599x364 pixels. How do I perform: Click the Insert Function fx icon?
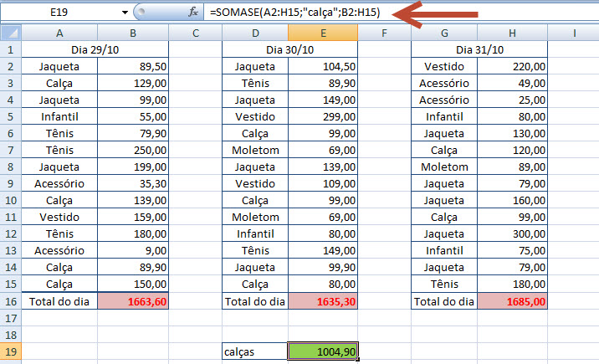[x=193, y=13]
